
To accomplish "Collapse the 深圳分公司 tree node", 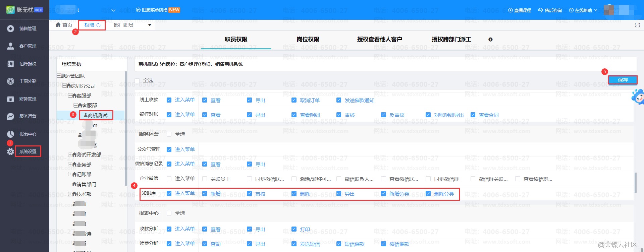I will (64, 86).
